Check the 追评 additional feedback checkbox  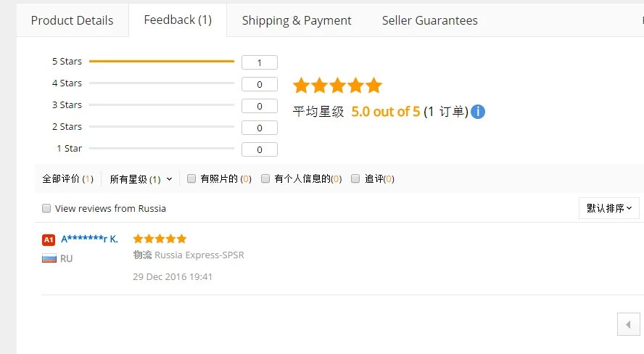[x=355, y=178]
